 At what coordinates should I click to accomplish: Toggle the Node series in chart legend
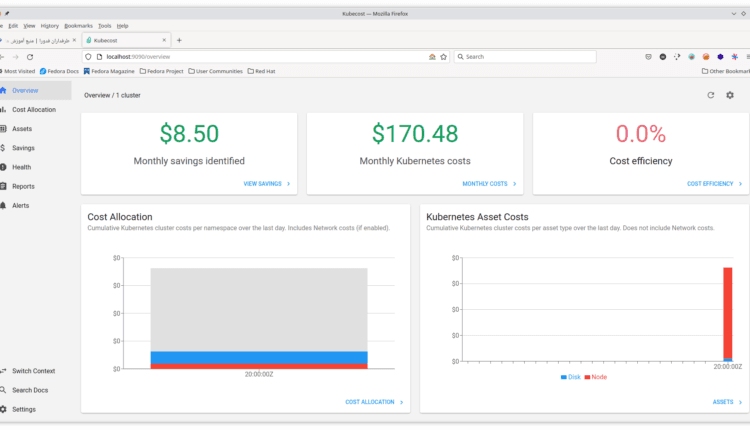[596, 377]
